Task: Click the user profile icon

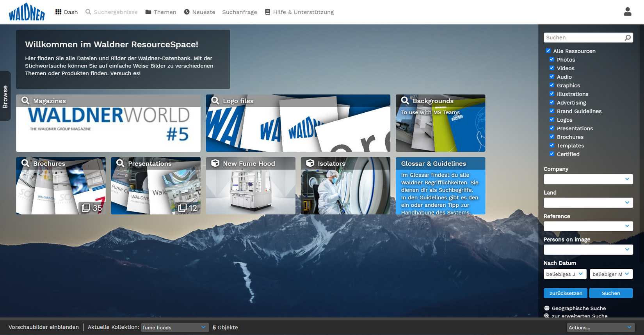Action: click(x=627, y=12)
